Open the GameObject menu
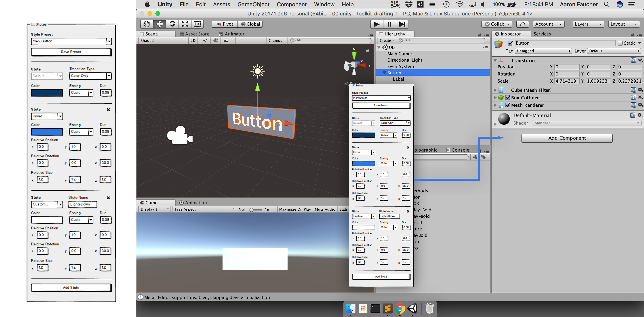 click(253, 4)
